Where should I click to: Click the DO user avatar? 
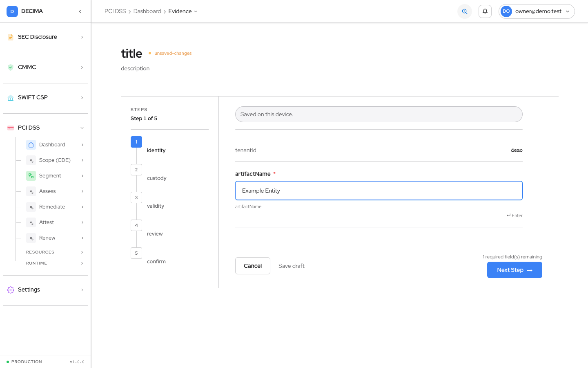pyautogui.click(x=506, y=11)
